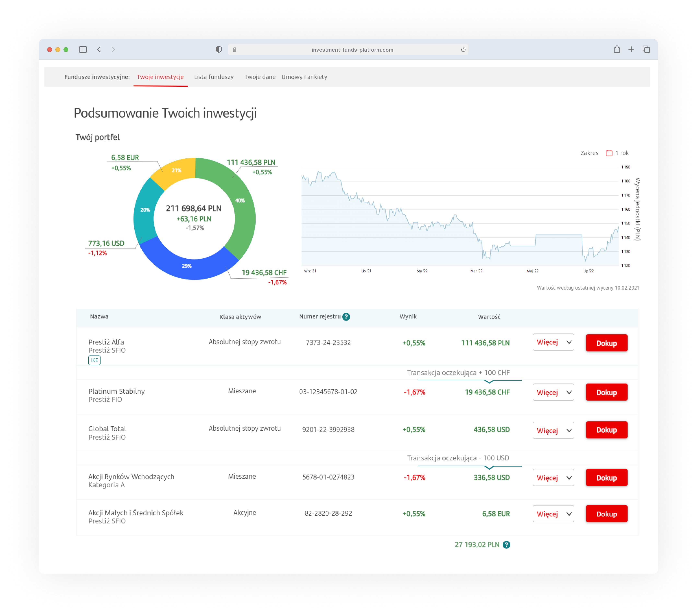Open the Więcej dropdown for Global Total
This screenshot has width=700, height=616.
(x=553, y=430)
